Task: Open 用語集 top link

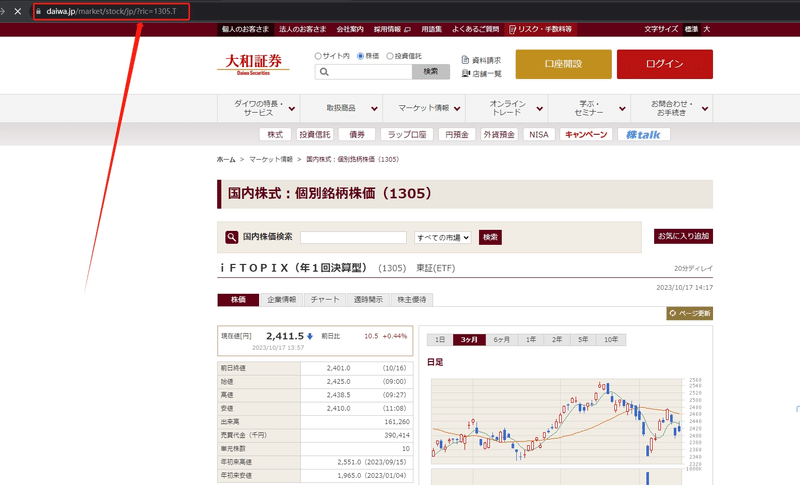Action: [432, 30]
